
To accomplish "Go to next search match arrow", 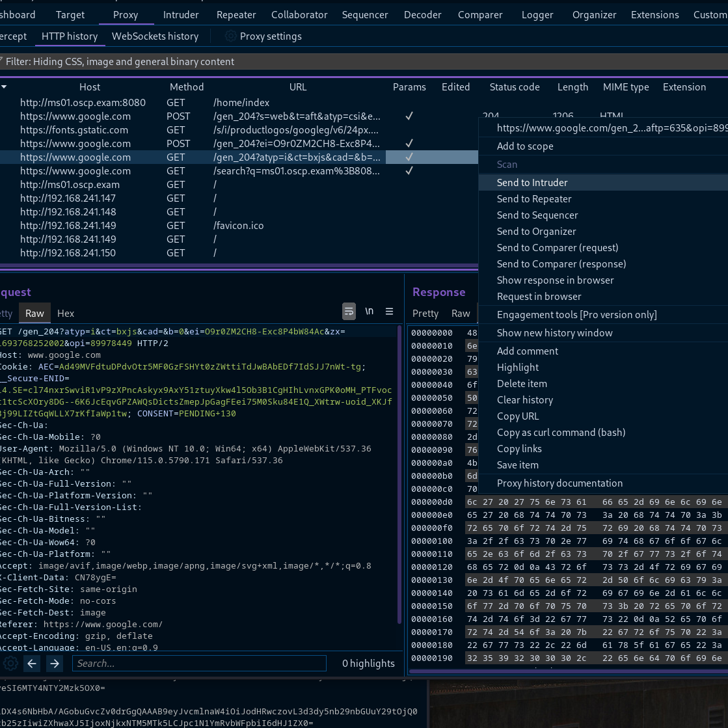I will tap(55, 663).
